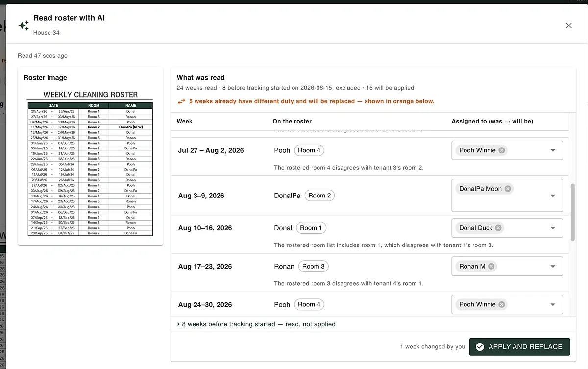
Task: Click the 'Week' column header
Action: coord(185,121)
